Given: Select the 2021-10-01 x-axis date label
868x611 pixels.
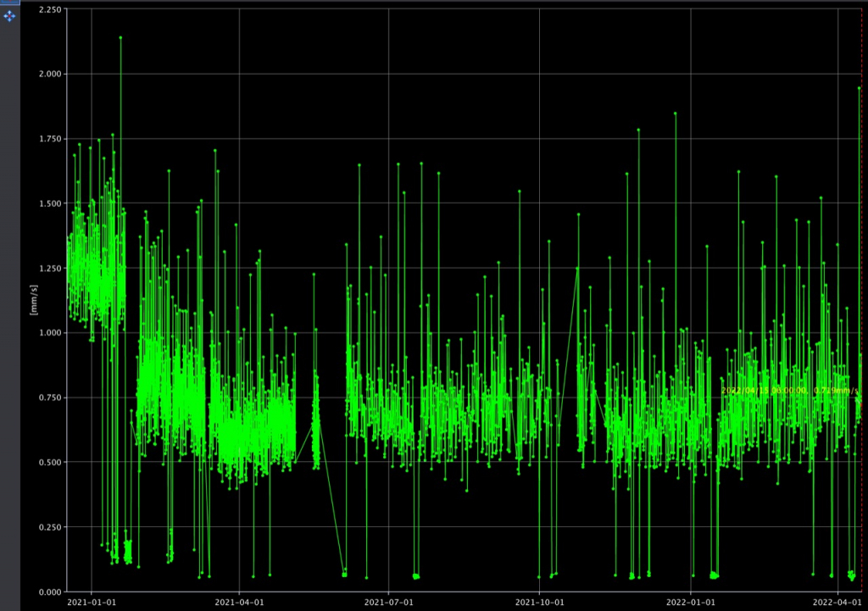Looking at the screenshot, I should (540, 602).
